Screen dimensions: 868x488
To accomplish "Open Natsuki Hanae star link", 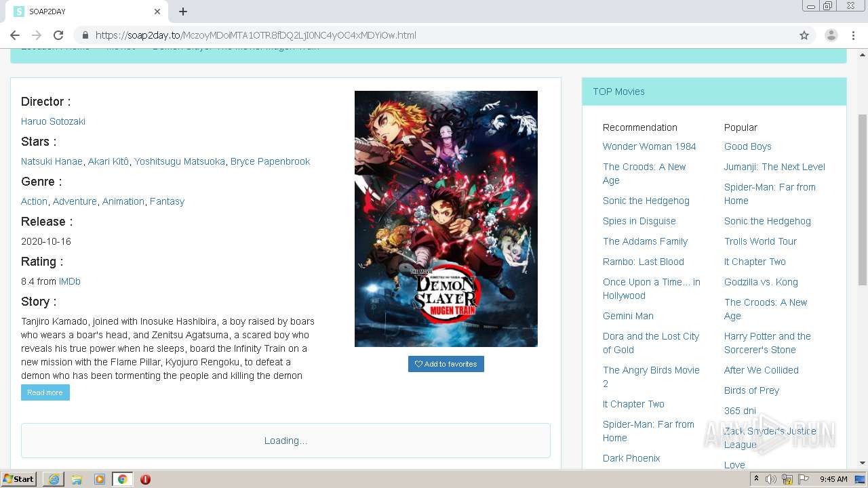I will (52, 161).
